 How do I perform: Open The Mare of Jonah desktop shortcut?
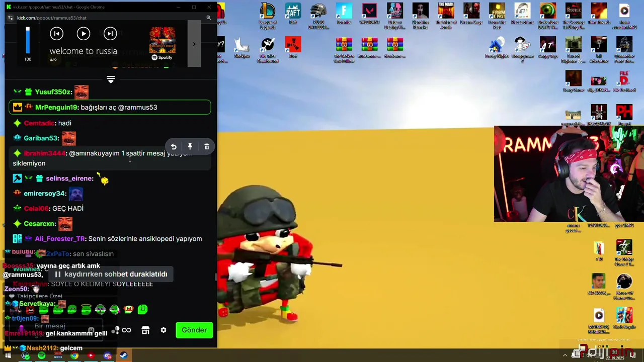click(446, 16)
